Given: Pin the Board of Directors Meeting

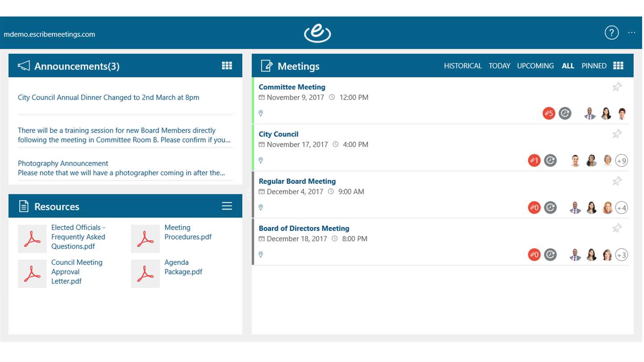Looking at the screenshot, I should 617,228.
